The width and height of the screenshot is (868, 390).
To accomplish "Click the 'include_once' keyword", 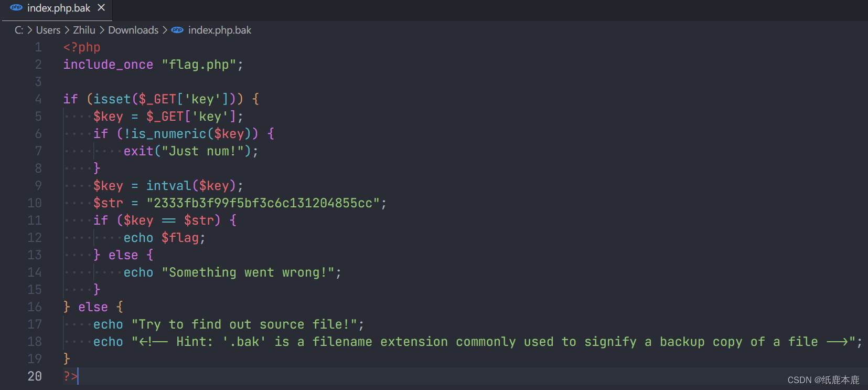I will pyautogui.click(x=109, y=65).
